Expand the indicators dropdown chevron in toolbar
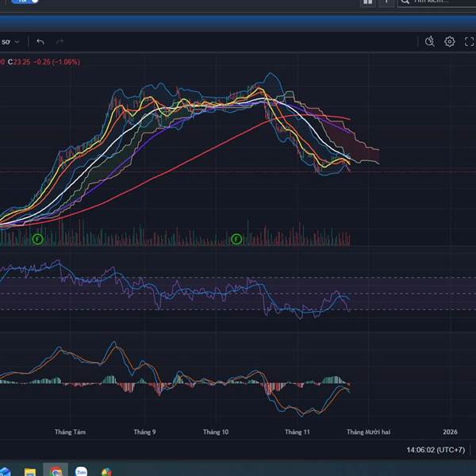 [x=17, y=41]
